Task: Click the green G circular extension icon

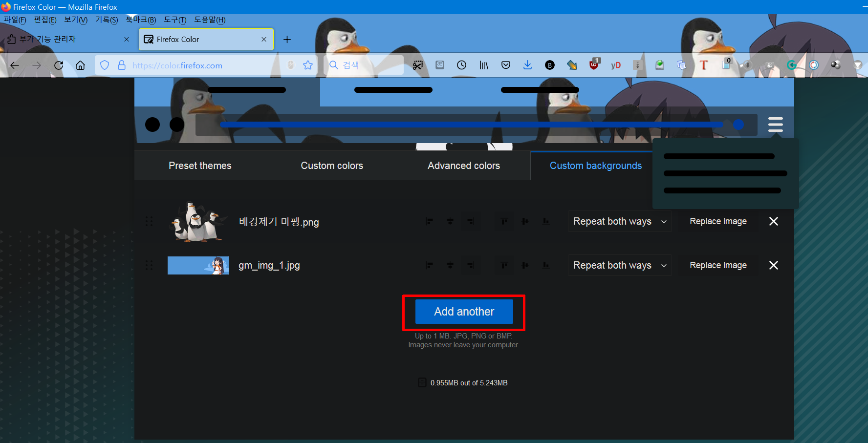Action: click(792, 65)
